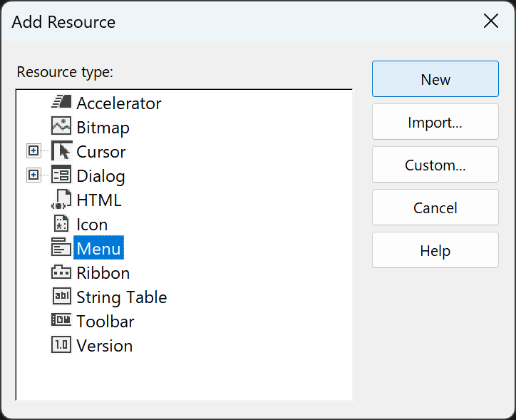This screenshot has width=516, height=420.
Task: Cancel the Add Resource dialog
Action: (435, 208)
